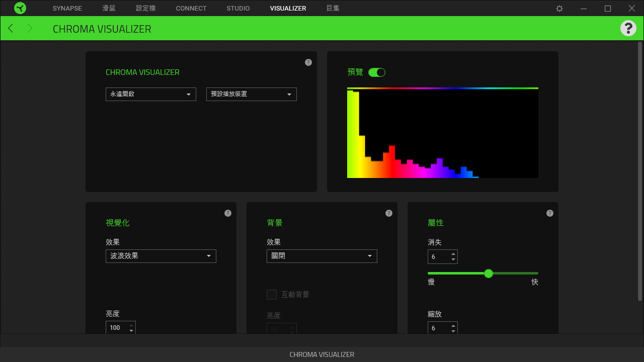Switch to the CONNECT tab
The height and width of the screenshot is (362, 644).
click(191, 9)
